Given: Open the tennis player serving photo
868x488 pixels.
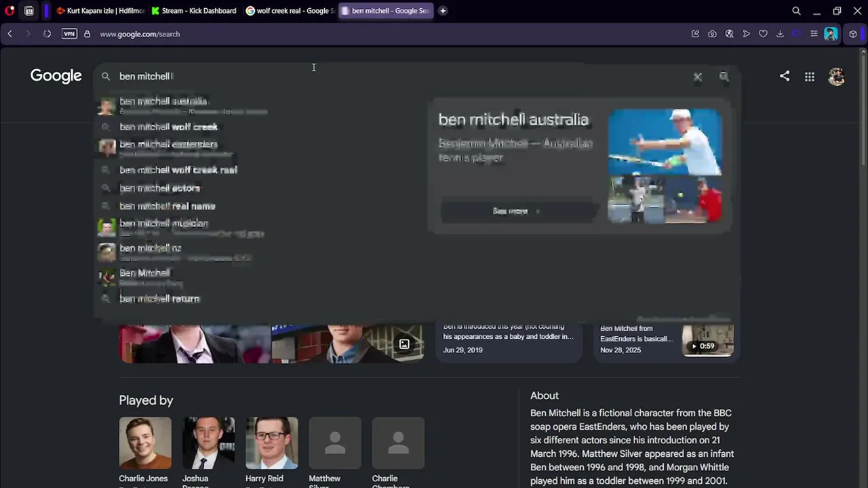Looking at the screenshot, I should pos(665,142).
